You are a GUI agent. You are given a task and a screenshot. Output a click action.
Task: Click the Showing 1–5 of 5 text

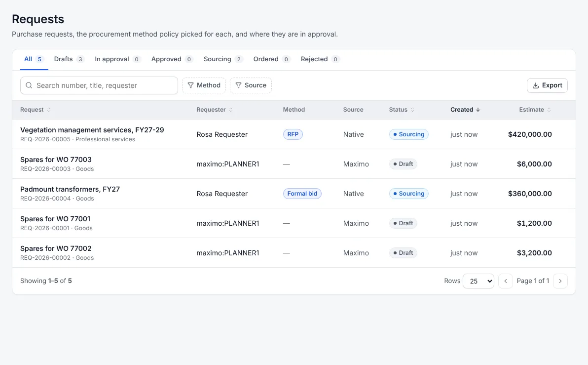tap(46, 281)
